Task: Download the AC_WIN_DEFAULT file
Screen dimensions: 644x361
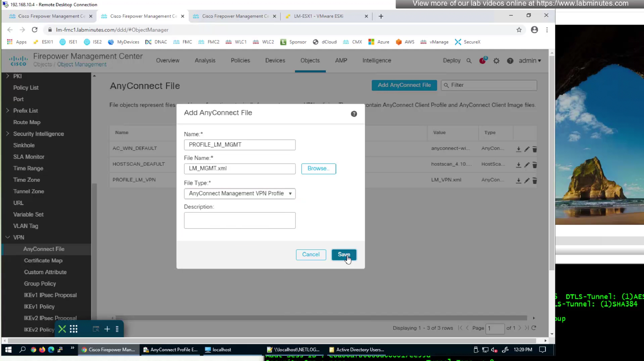Action: click(x=518, y=149)
